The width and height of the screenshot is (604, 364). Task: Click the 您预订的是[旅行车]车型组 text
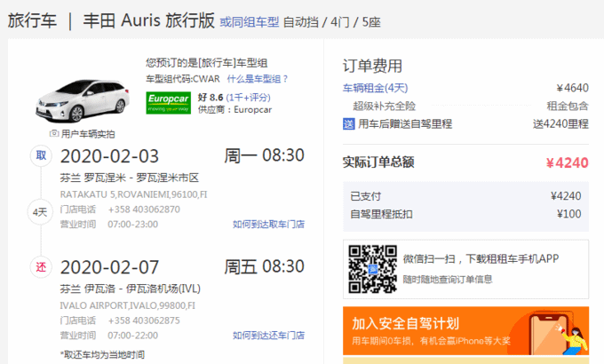206,63
